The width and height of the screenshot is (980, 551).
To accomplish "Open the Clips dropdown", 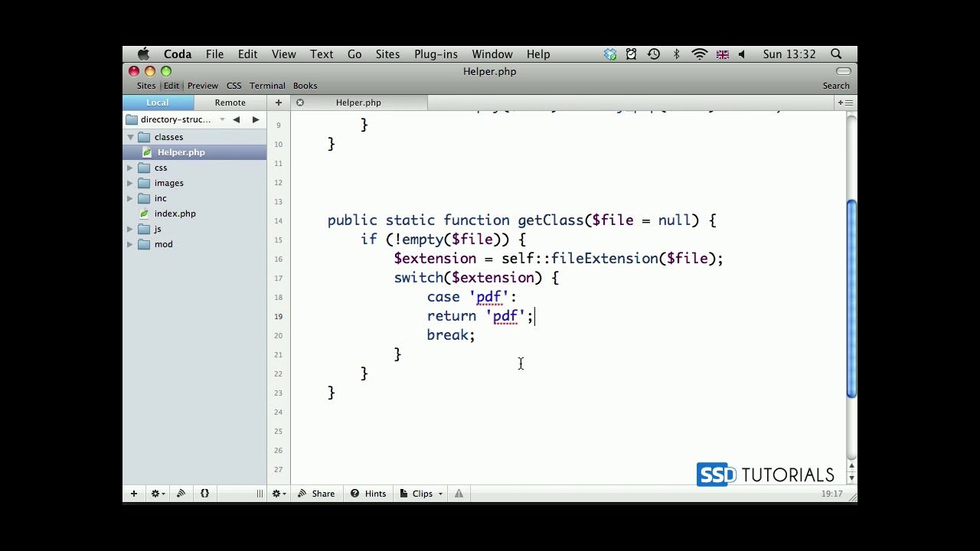I will tap(421, 494).
